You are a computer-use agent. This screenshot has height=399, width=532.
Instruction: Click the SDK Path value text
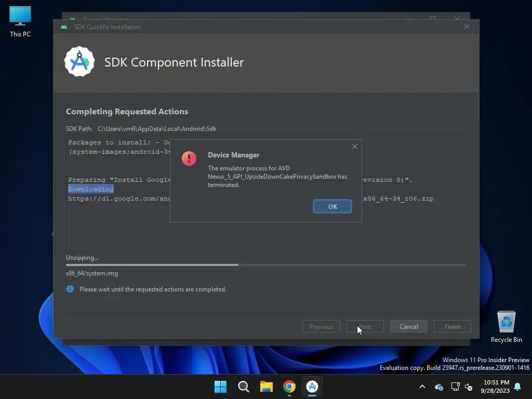[157, 129]
